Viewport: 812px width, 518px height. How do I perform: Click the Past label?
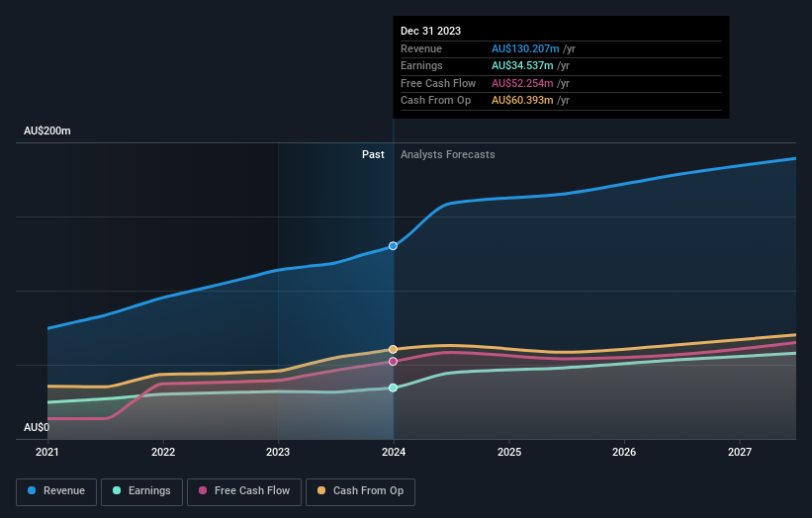(373, 155)
